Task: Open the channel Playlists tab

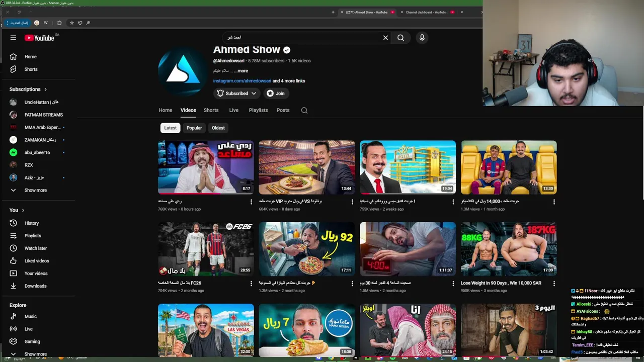Action: 259,110
